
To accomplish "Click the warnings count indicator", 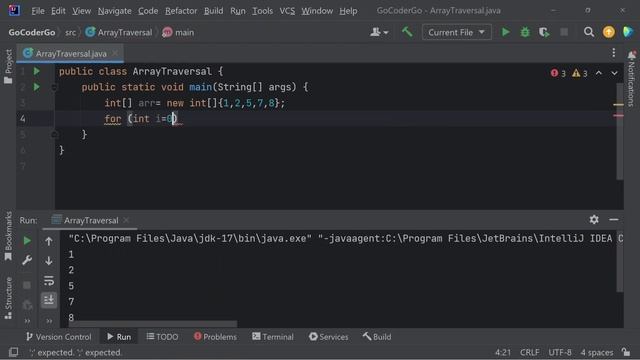I will (x=580, y=73).
